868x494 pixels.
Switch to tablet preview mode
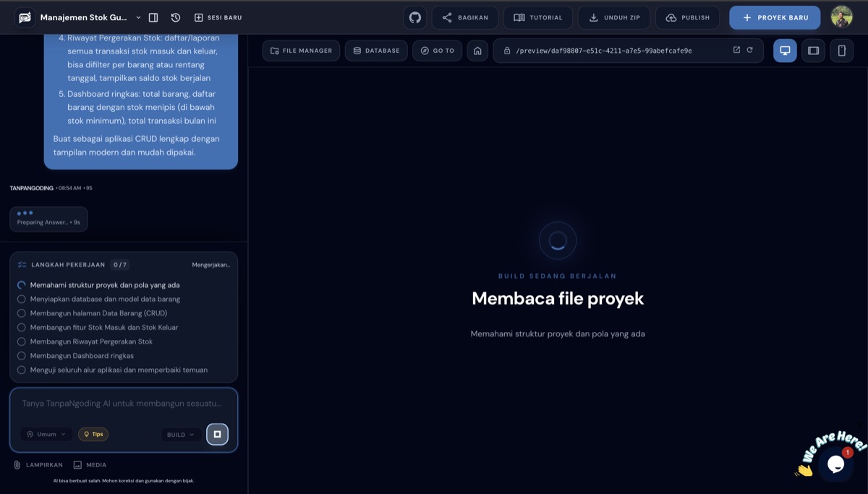coord(814,51)
